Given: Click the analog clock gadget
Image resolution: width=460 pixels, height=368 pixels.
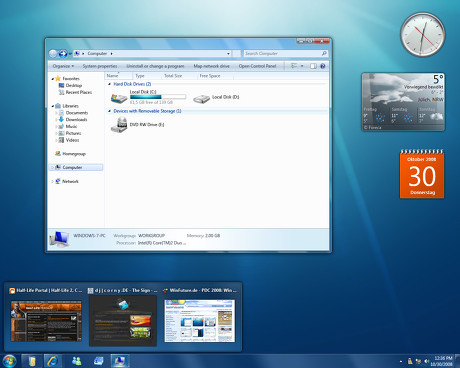Looking at the screenshot, I should [423, 35].
